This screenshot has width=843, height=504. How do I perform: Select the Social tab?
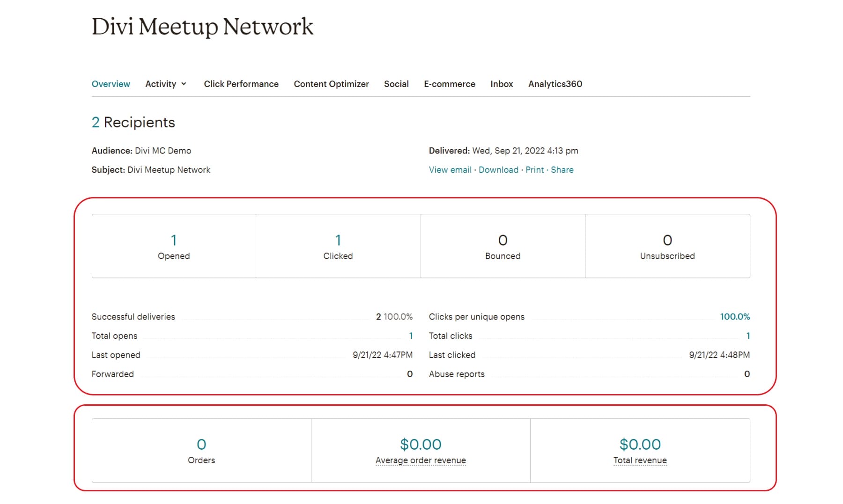click(x=396, y=84)
